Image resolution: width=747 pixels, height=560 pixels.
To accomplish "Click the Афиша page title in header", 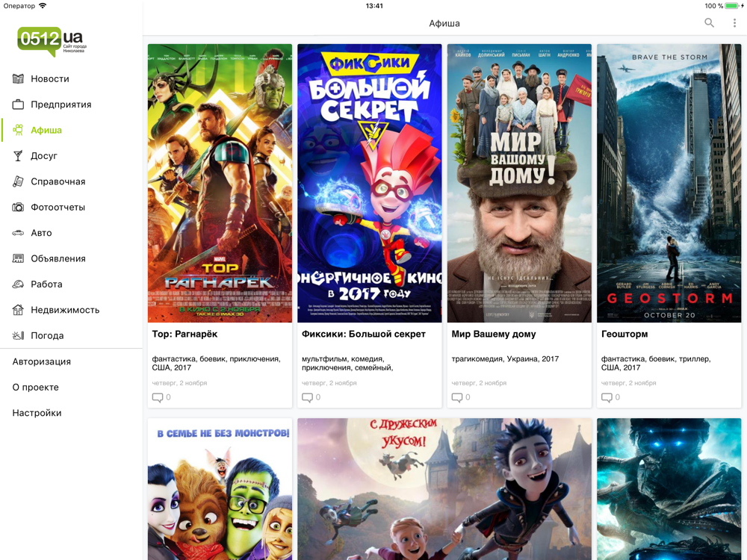I will [x=444, y=23].
